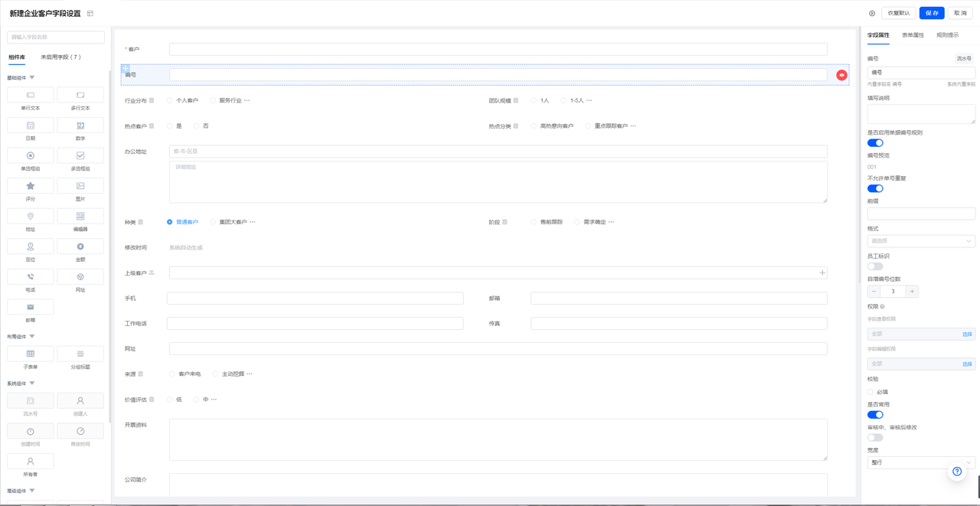
Task: Click the red eye icon on 编号 row
Action: point(841,75)
